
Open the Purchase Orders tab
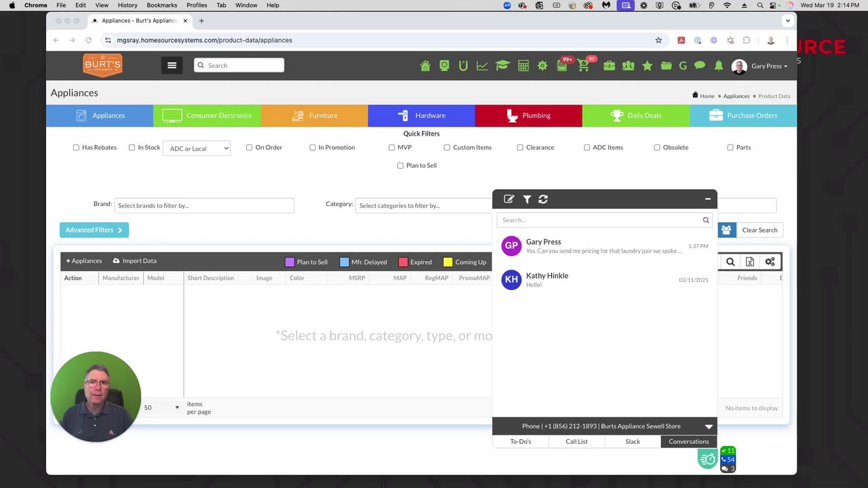coord(743,116)
